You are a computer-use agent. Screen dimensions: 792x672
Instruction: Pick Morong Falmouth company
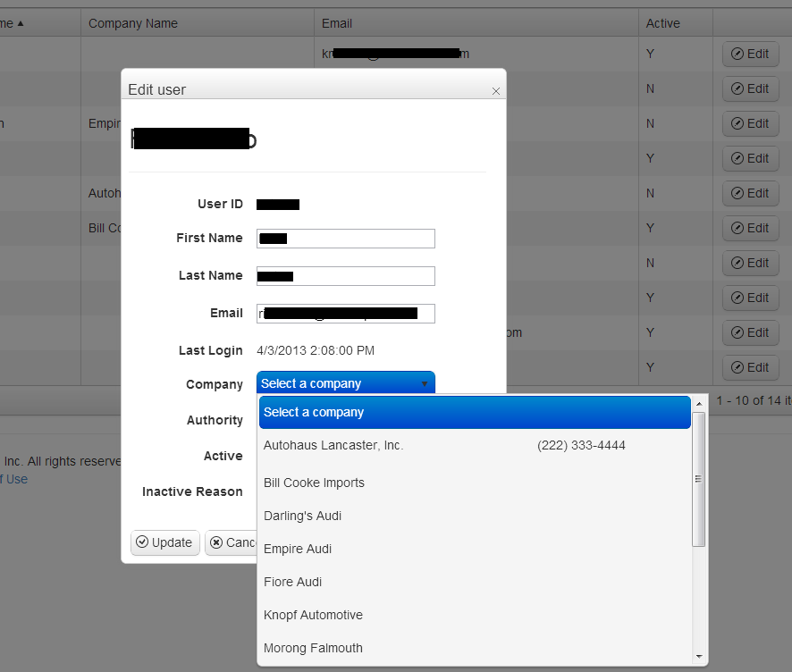(x=475, y=648)
